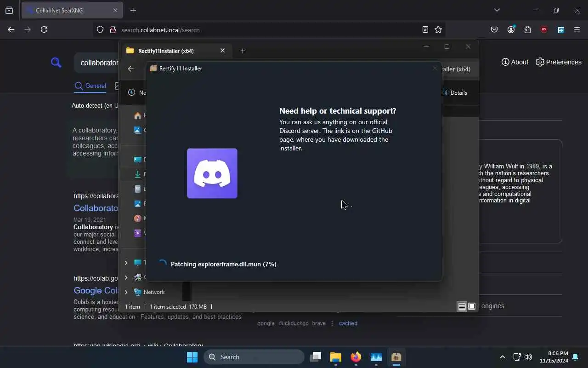Click the Discord logo in the installer
588x368 pixels.
pyautogui.click(x=212, y=173)
